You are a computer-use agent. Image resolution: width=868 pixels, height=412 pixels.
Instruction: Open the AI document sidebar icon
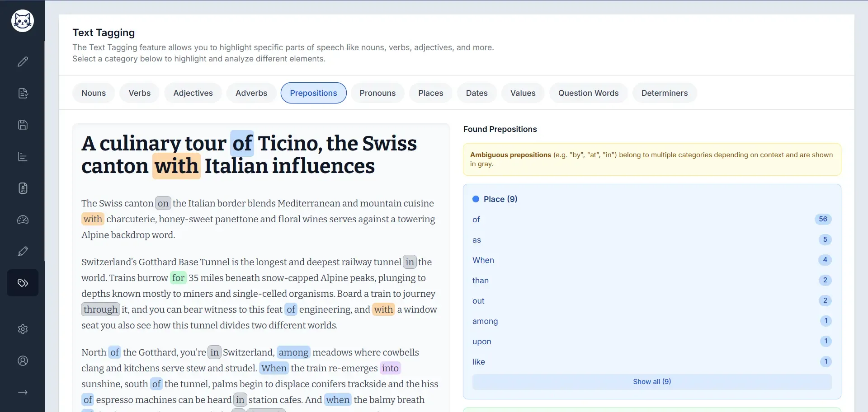[x=23, y=188]
